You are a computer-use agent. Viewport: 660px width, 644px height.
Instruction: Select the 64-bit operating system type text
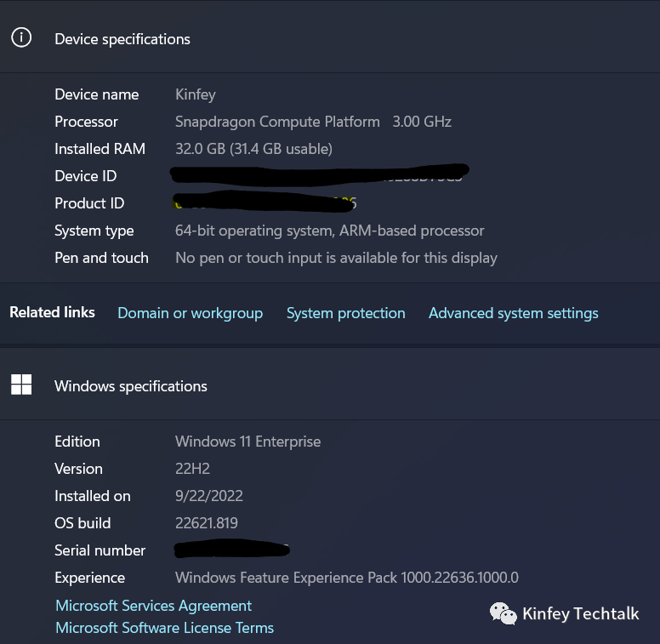coord(330,231)
